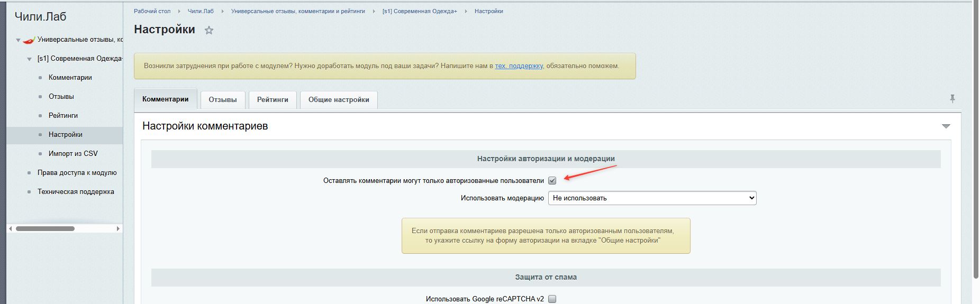Viewport: 980px width, 304px height.
Task: Open Импорт из CSV in the sidebar
Action: [x=73, y=154]
